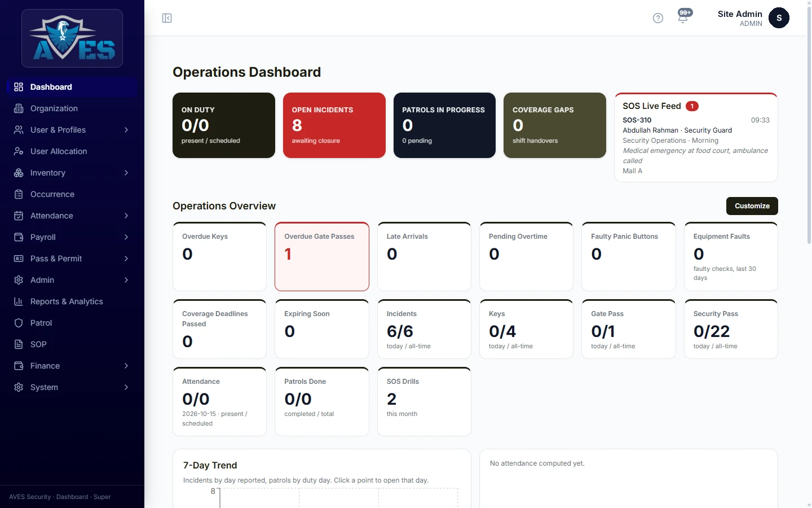
Task: Open the Overdue Gate Passes card
Action: [x=322, y=257]
